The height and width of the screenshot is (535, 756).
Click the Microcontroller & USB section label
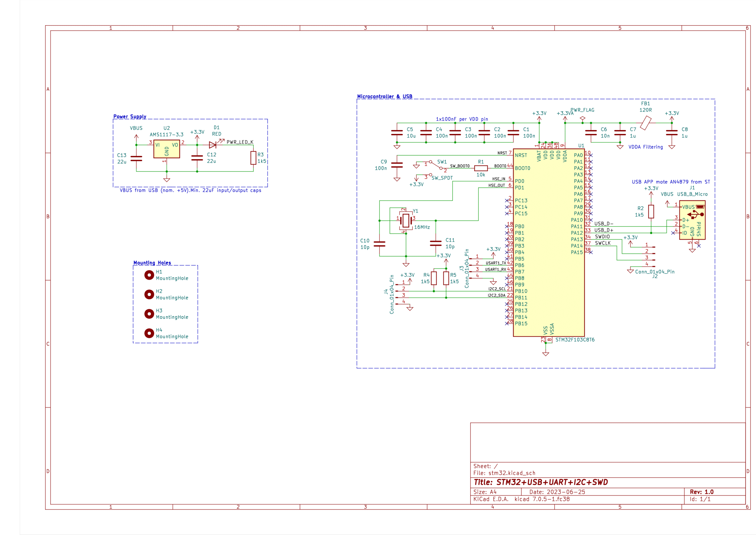tap(385, 96)
